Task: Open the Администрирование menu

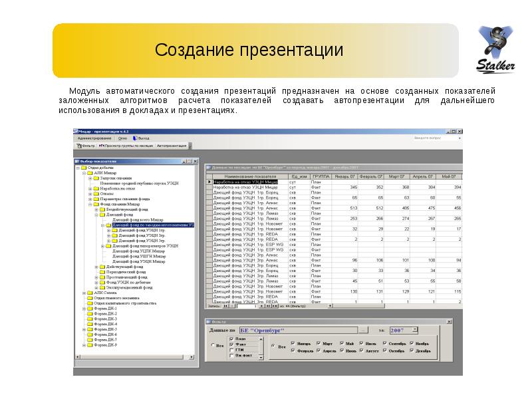Action: click(94, 138)
